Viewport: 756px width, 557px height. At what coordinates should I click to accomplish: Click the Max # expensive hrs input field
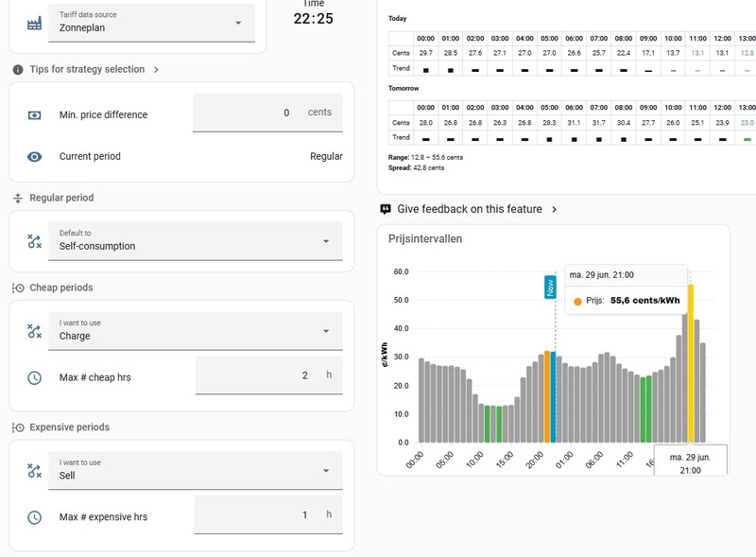tap(268, 514)
